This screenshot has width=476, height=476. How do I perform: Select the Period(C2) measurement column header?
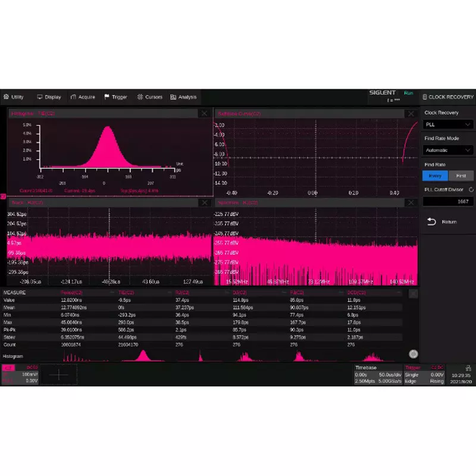coord(71,293)
